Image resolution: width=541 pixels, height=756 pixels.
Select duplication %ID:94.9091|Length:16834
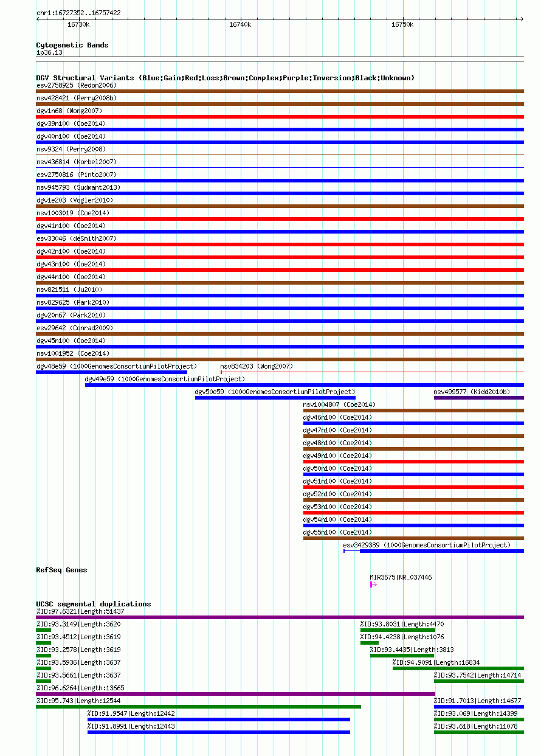tap(436, 662)
